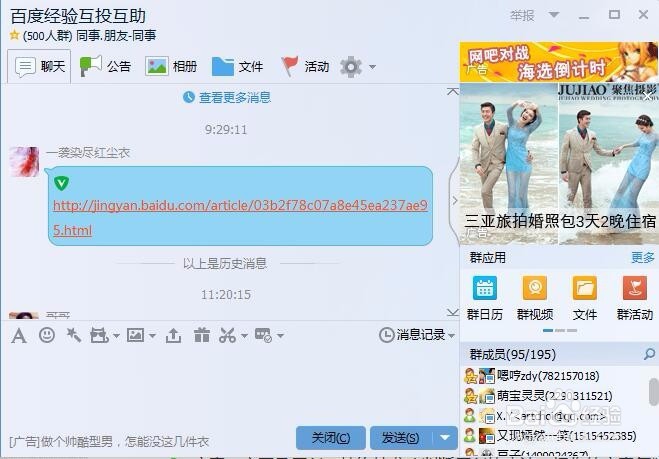This screenshot has width=659, height=459.
Task: Click the group settings gear icon
Action: pyautogui.click(x=351, y=66)
